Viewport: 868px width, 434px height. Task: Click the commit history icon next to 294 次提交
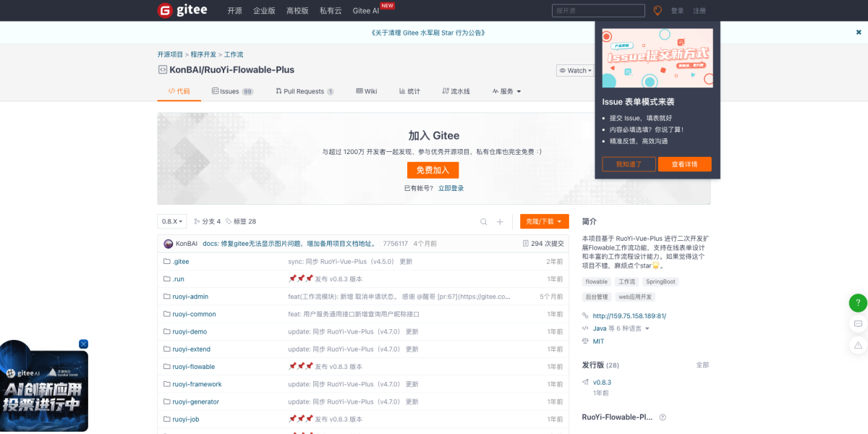coord(526,244)
